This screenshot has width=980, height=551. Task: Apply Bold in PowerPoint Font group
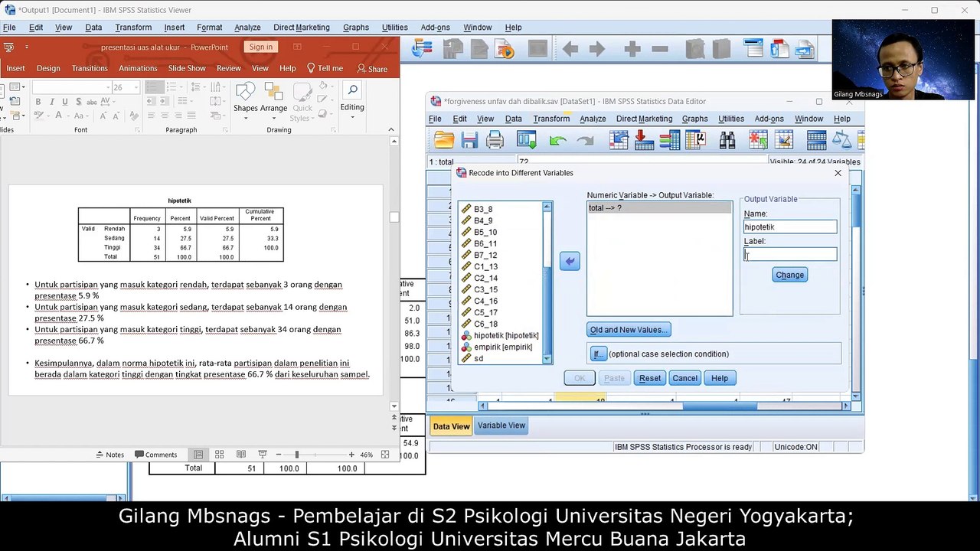[37, 102]
